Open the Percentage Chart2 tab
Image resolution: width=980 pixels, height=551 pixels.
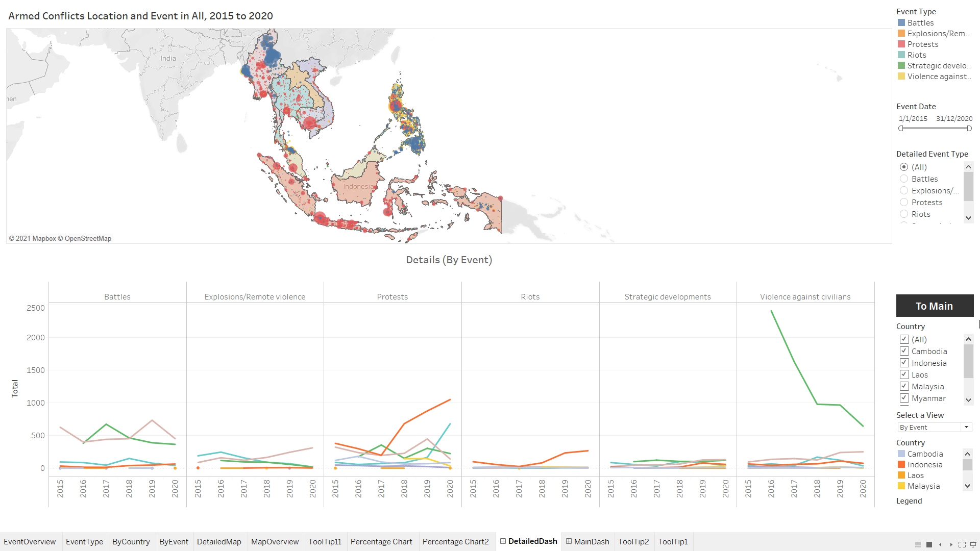point(456,542)
